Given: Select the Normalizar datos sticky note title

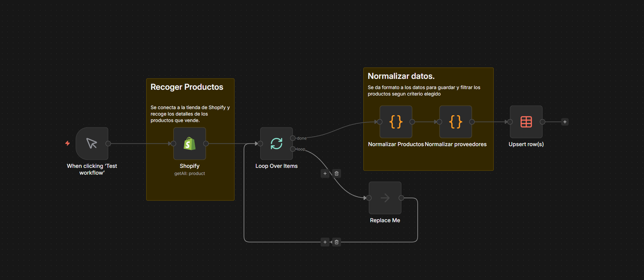Looking at the screenshot, I should pos(401,76).
